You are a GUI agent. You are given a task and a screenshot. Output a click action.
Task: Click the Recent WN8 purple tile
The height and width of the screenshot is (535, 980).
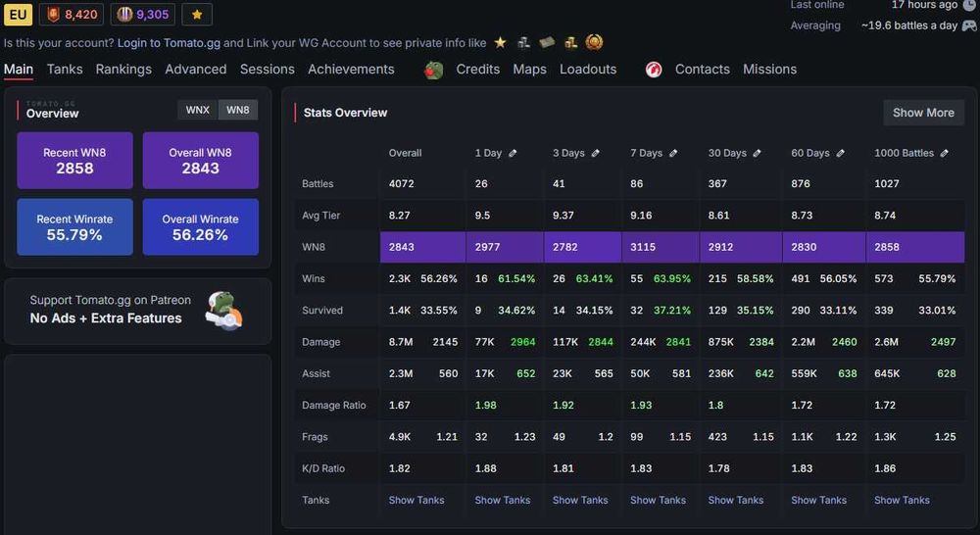tap(75, 161)
